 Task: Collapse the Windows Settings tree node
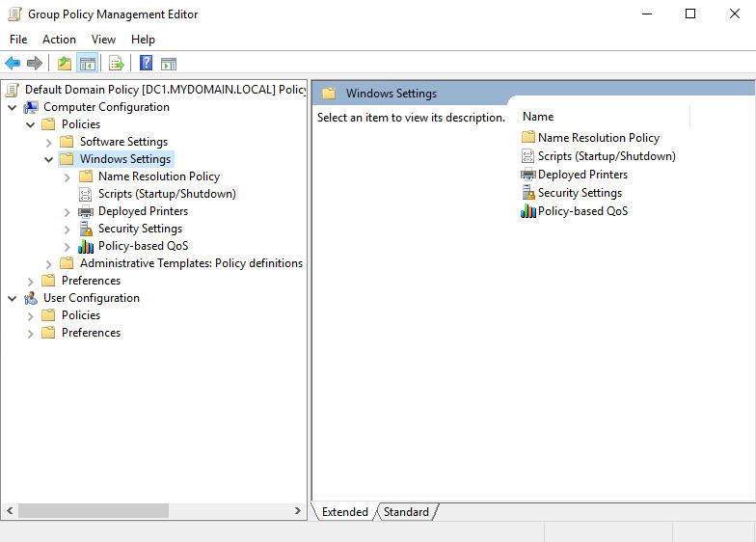tap(49, 159)
